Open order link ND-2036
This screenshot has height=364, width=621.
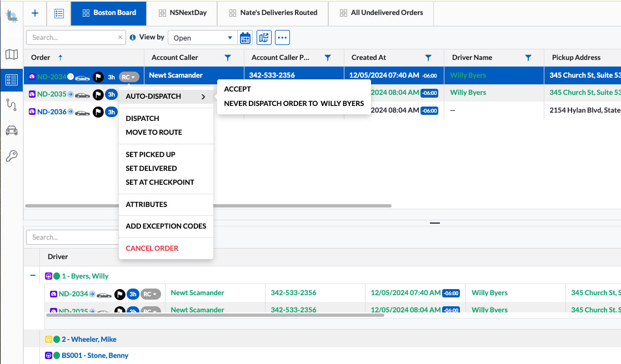click(52, 112)
